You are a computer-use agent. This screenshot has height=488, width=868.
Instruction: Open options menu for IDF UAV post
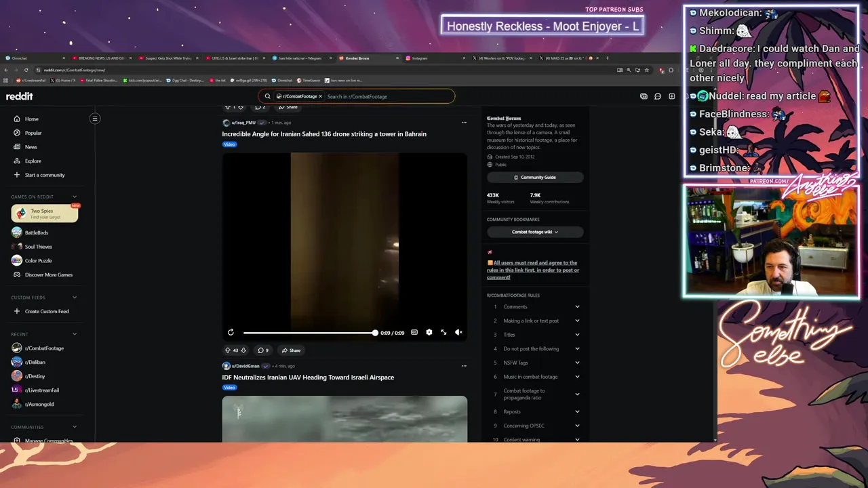[x=464, y=366]
